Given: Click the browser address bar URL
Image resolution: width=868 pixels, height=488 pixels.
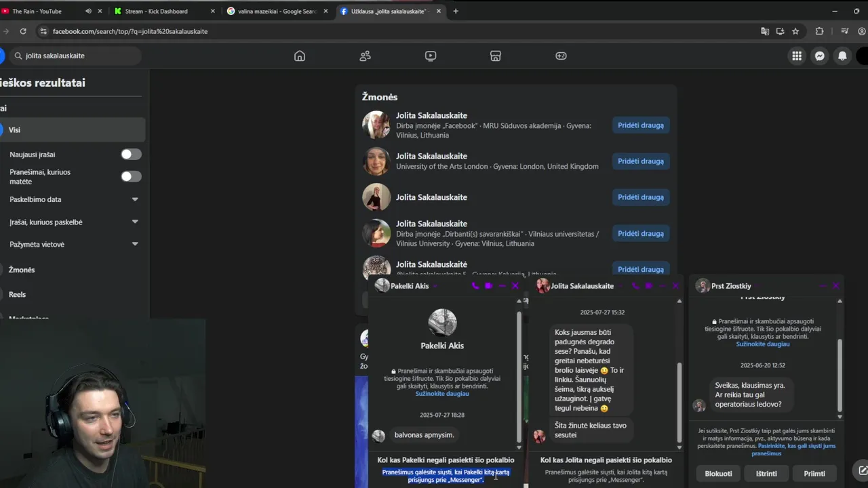Looking at the screenshot, I should [130, 31].
